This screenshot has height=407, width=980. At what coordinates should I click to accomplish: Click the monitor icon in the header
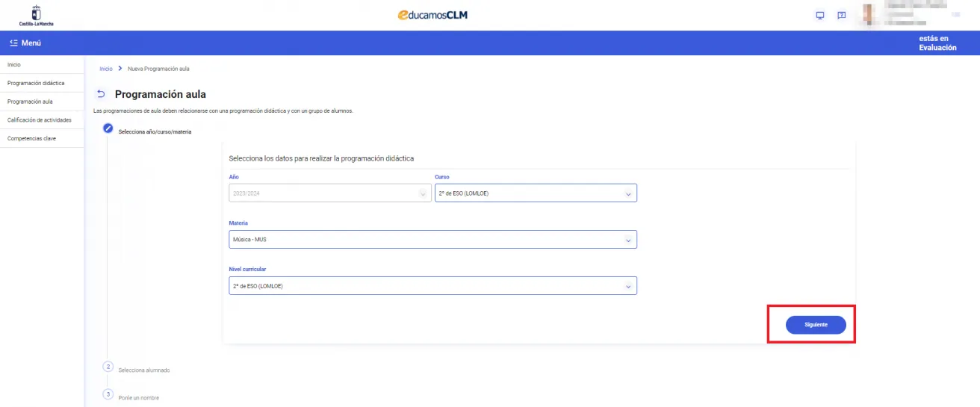820,16
